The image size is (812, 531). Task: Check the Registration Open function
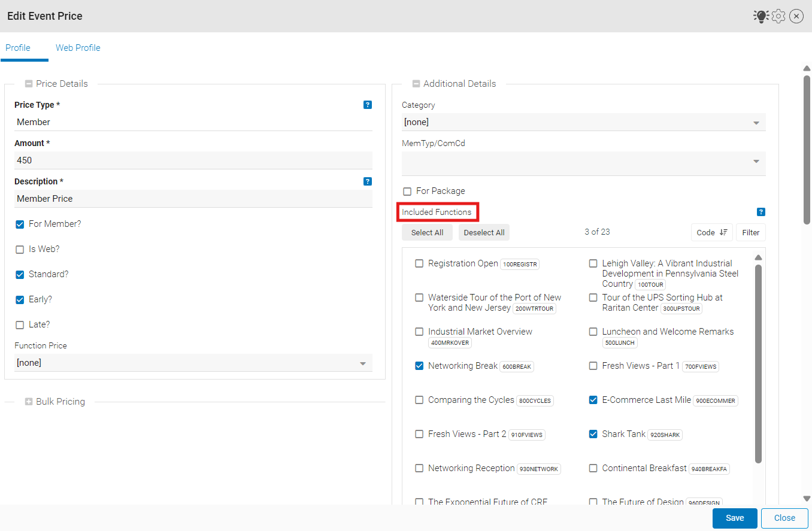419,263
